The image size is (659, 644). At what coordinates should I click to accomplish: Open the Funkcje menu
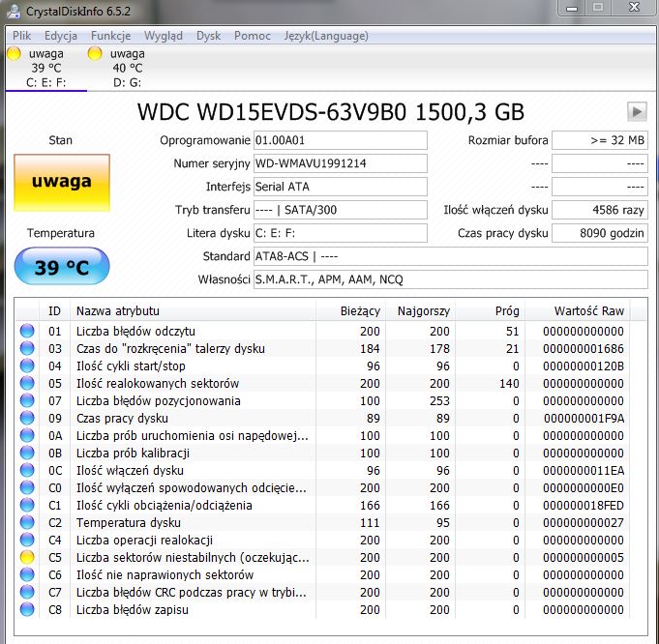click(110, 36)
